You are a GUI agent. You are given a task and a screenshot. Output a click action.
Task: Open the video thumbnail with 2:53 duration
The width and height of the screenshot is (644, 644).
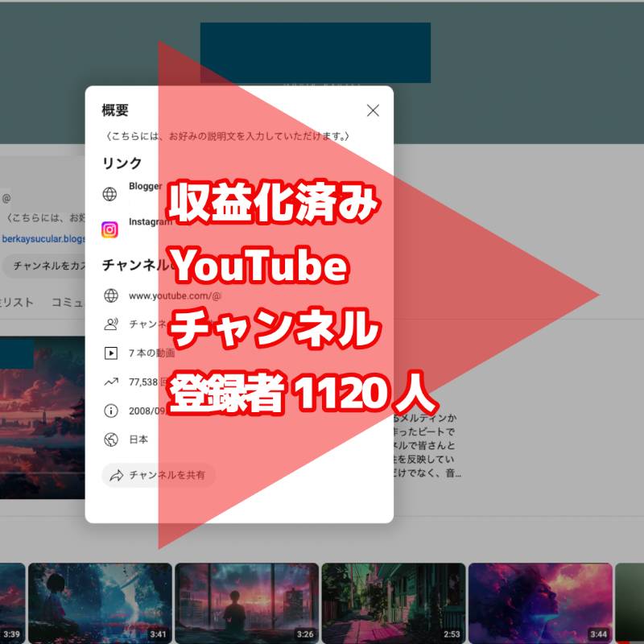pos(394,602)
